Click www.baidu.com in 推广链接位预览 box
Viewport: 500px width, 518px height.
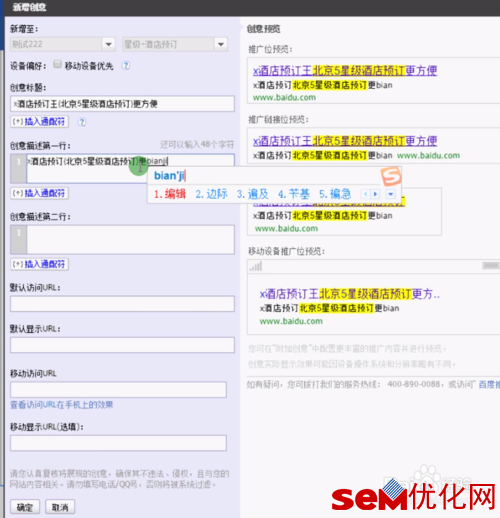428,156
